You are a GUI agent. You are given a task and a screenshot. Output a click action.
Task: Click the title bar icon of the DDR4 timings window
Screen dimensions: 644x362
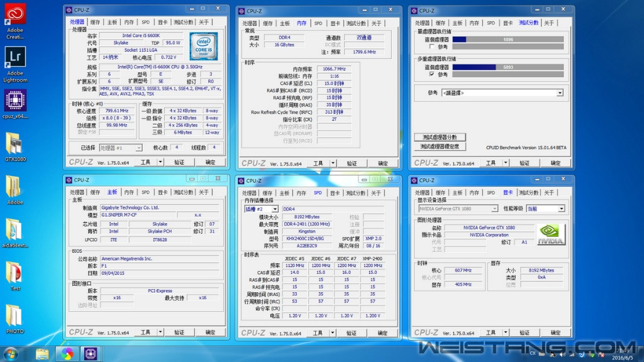click(241, 11)
